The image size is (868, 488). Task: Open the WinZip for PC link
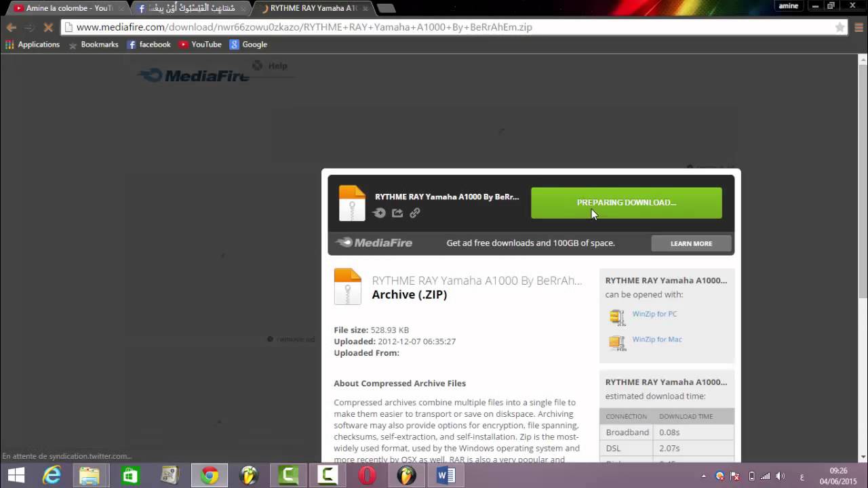(654, 314)
